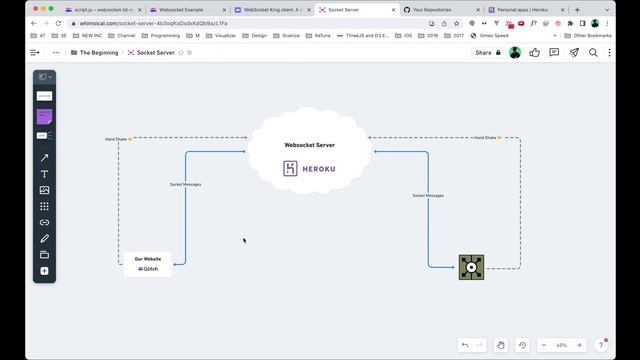Close the Socket Server tab

(x=393, y=10)
